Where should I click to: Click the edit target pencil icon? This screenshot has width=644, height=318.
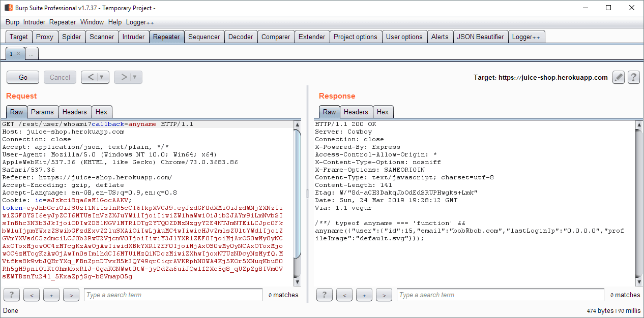coord(618,77)
